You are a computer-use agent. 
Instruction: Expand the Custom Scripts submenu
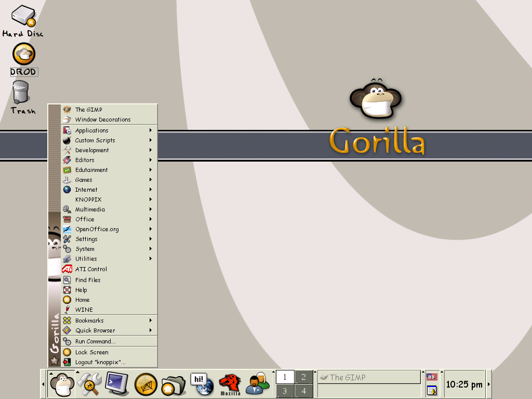pyautogui.click(x=109, y=140)
